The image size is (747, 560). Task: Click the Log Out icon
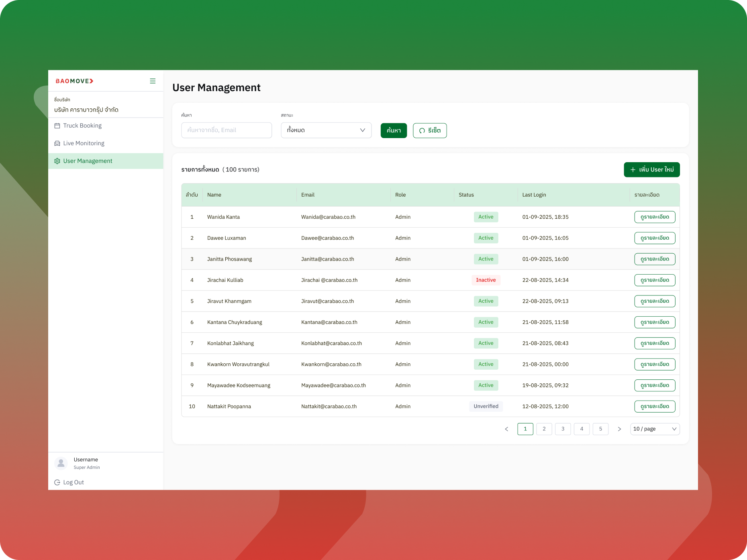tap(57, 482)
